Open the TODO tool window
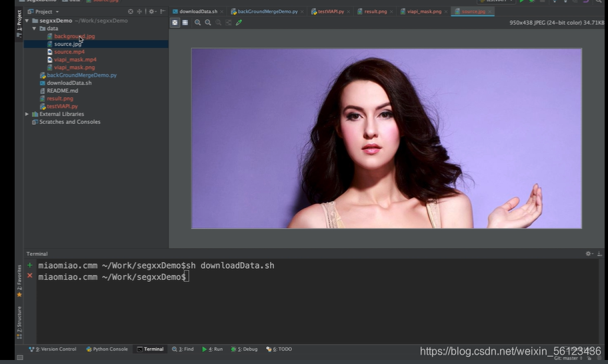 tap(279, 349)
